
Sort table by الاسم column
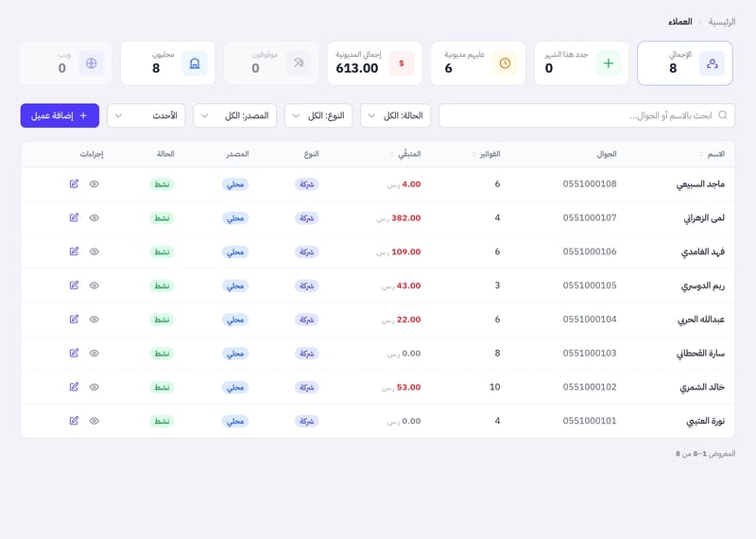[x=713, y=154]
